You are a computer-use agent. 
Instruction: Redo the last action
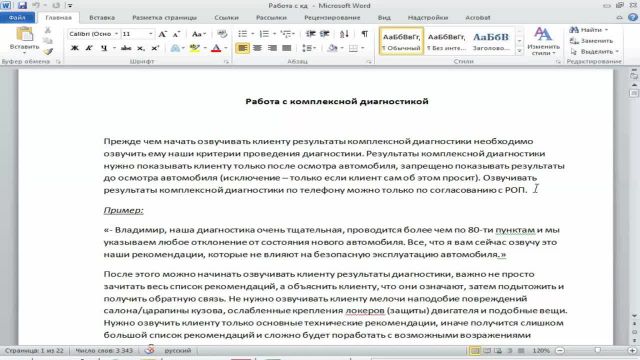point(56,5)
